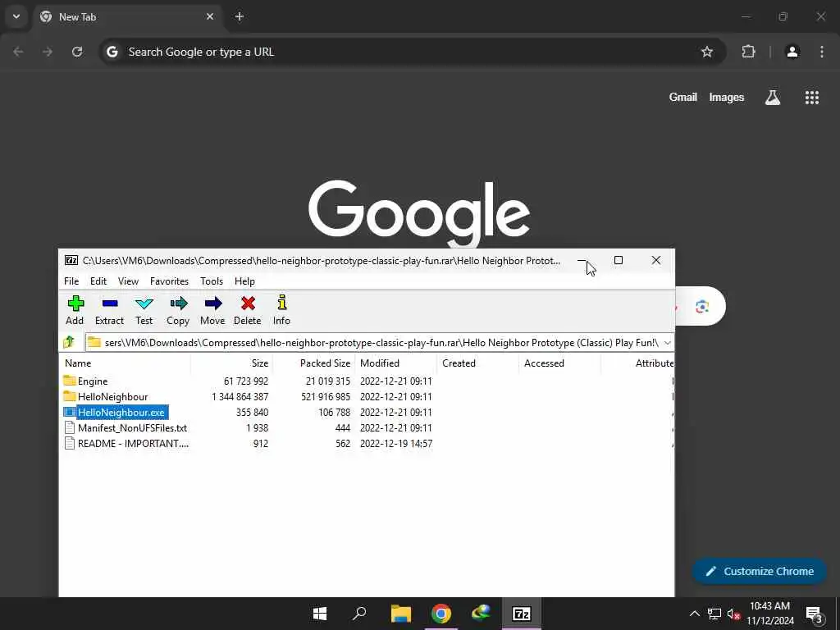The width and height of the screenshot is (840, 630).
Task: Click the 2022-12-19 14:57 modified date
Action: pyautogui.click(x=396, y=444)
